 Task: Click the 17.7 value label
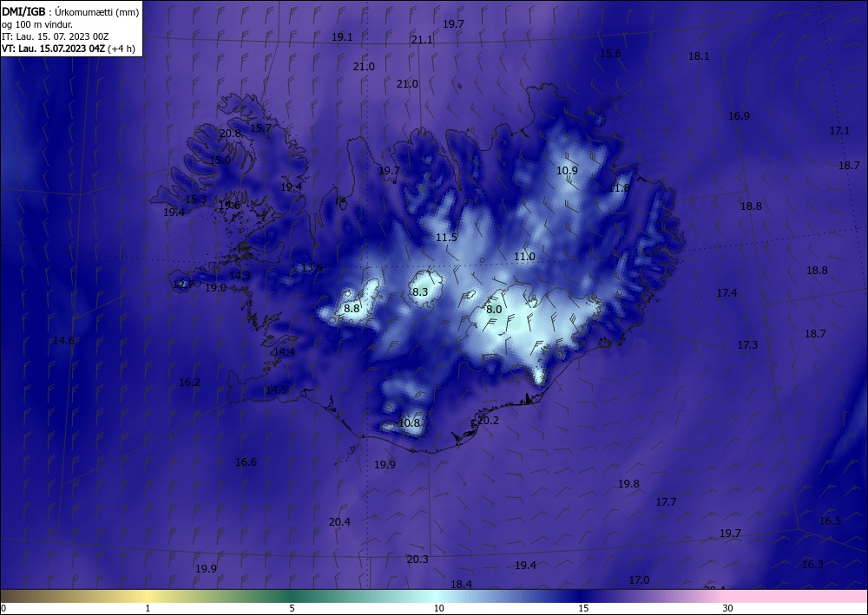666,502
